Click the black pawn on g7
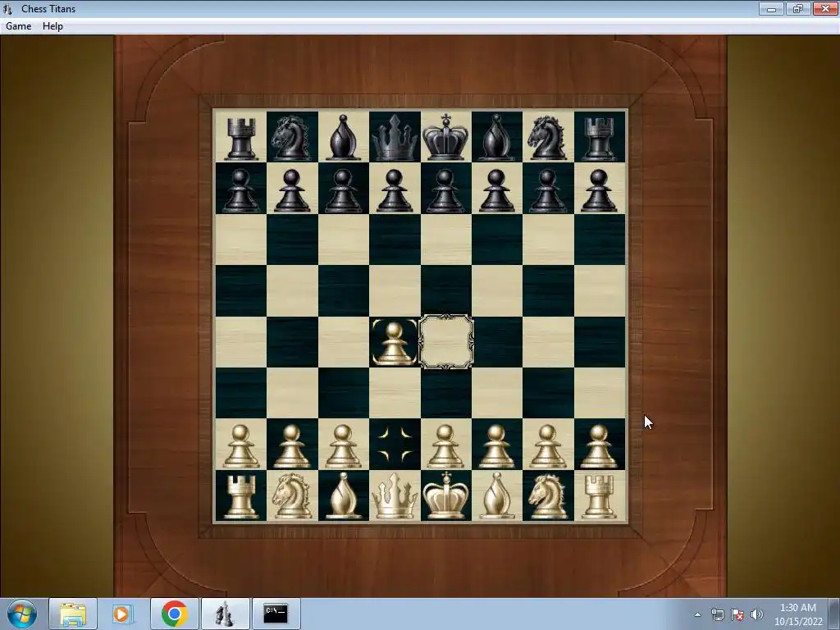The width and height of the screenshot is (840, 630). pos(548,189)
